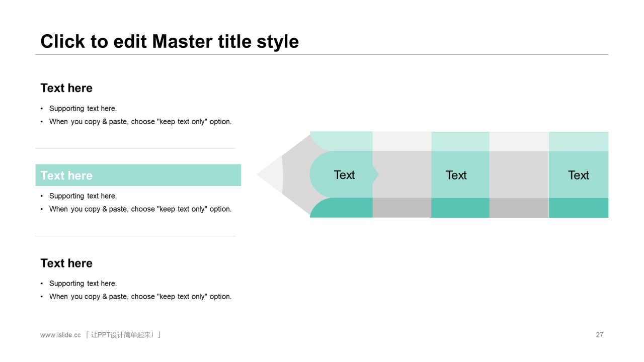Screen dimensions: 644x362
Task: Select the rightmost Text block of the pencil
Action: [x=579, y=174]
